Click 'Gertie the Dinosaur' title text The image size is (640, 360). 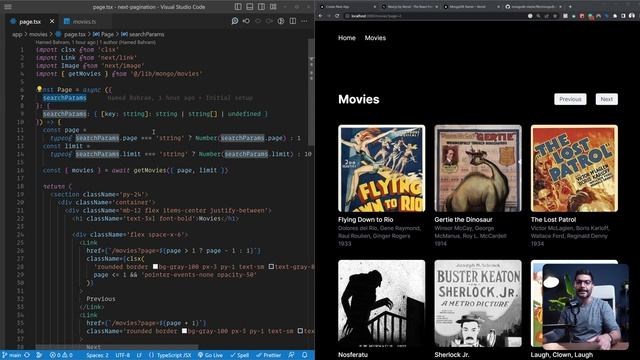[x=463, y=220]
